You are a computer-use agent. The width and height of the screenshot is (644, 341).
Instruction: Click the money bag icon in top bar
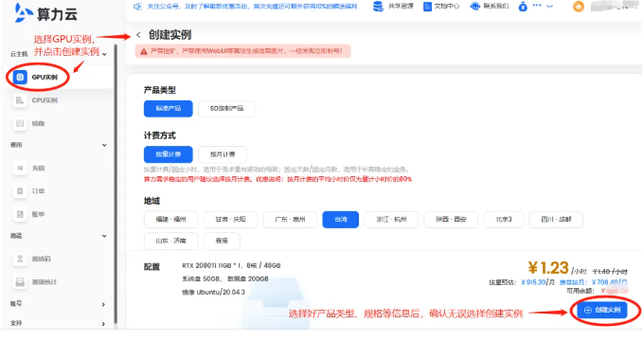coord(523,7)
